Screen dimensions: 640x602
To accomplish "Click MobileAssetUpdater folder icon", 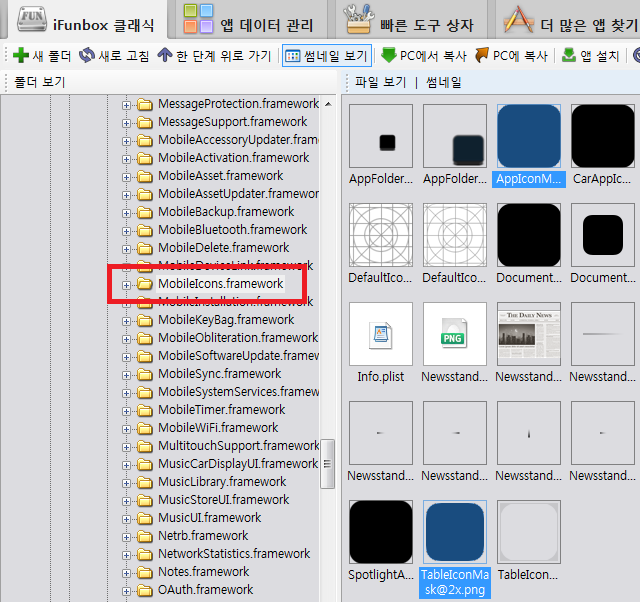I will click(x=144, y=194).
